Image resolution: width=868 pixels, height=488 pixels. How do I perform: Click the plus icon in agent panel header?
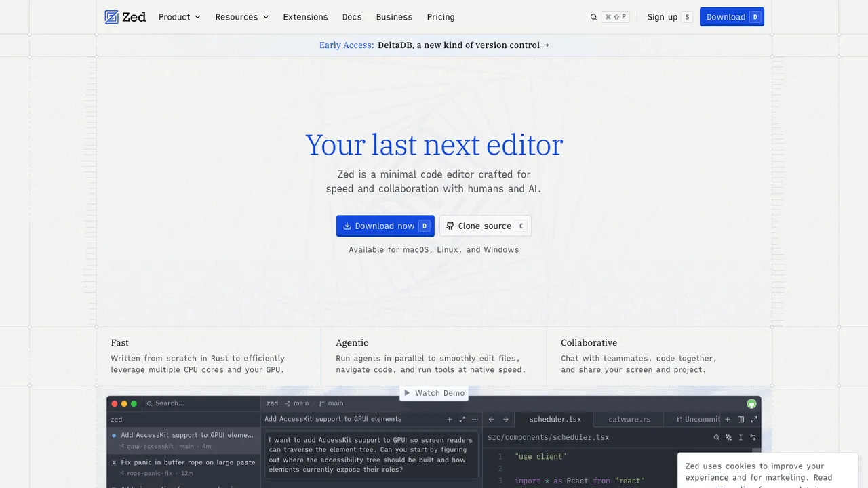click(x=450, y=420)
